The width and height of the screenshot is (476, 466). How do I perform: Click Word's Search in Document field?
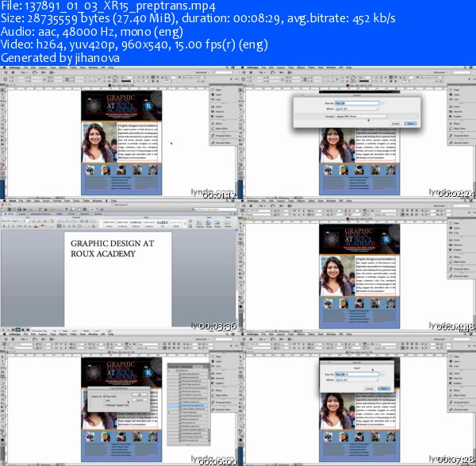(214, 210)
